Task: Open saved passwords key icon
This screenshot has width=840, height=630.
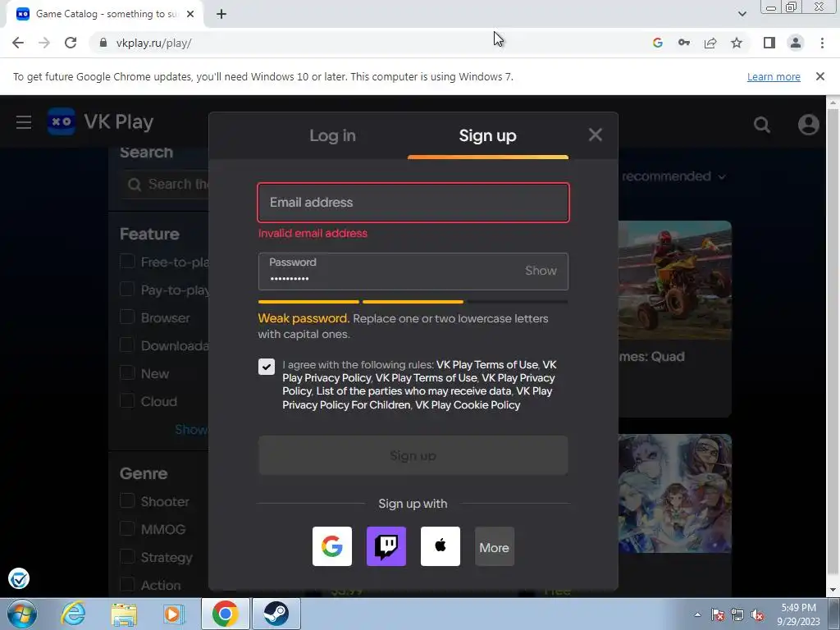Action: 684,43
